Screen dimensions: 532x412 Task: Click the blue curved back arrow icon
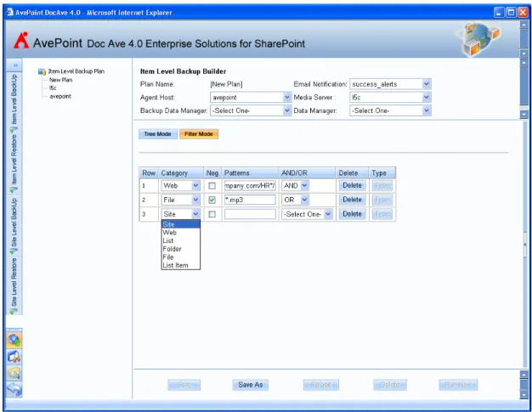tap(14, 389)
